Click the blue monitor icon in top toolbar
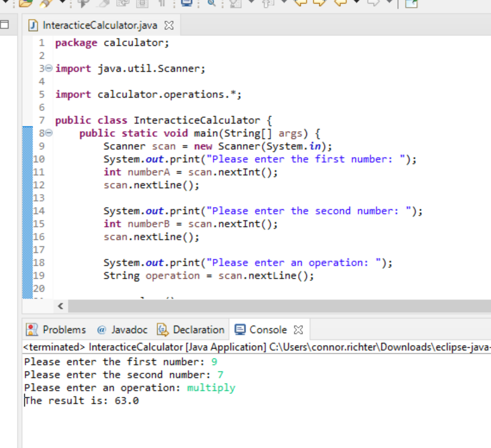This screenshot has width=491, height=448. (x=187, y=3)
